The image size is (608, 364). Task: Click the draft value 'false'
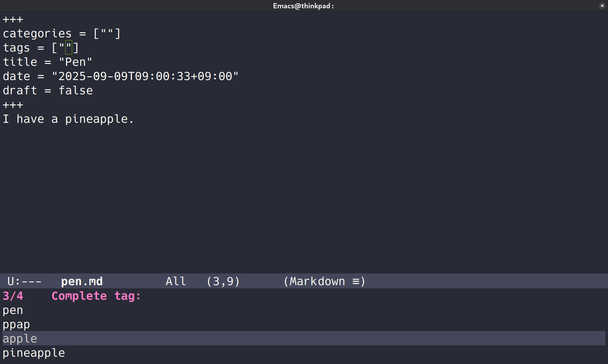pyautogui.click(x=76, y=91)
